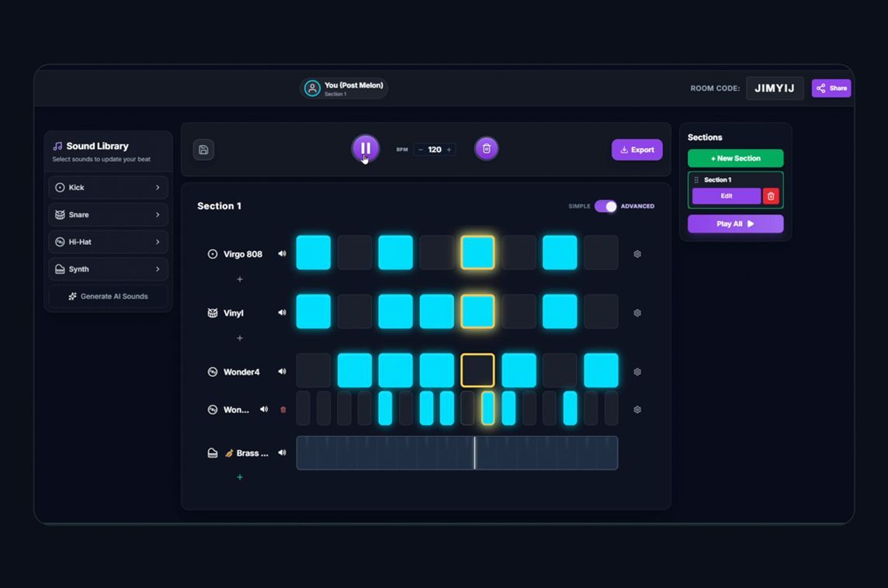Open the You (Post Melon) user badge
Image resolution: width=888 pixels, height=588 pixels.
(344, 88)
